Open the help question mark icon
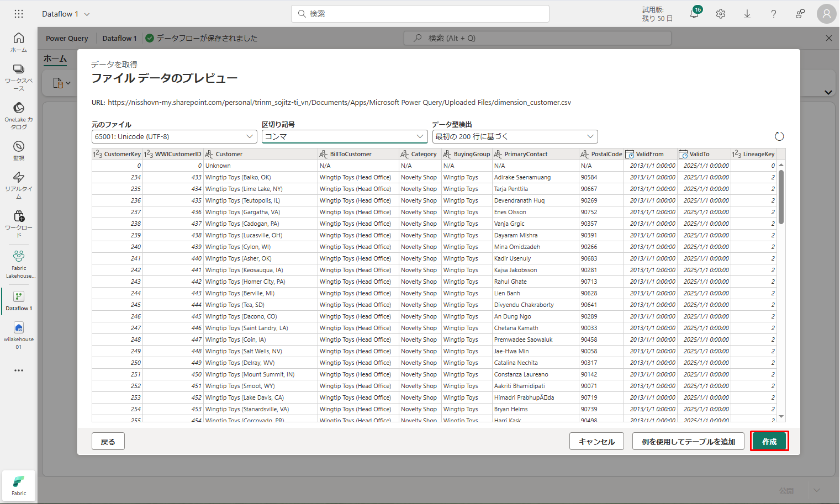The image size is (840, 504). click(773, 14)
